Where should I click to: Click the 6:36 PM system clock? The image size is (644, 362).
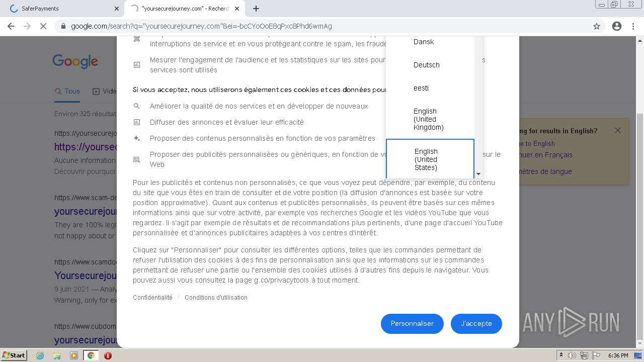618,355
